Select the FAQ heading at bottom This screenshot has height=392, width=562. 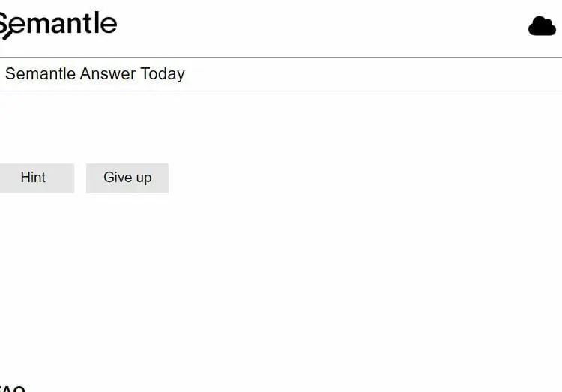[12, 388]
